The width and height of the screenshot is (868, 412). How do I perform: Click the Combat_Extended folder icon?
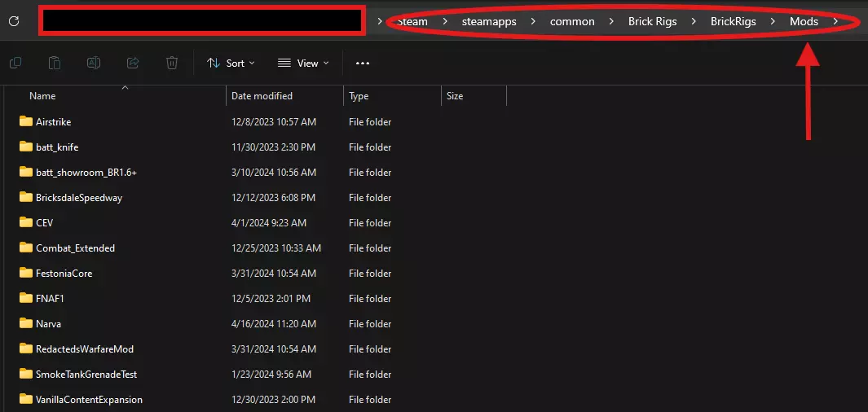tap(25, 248)
